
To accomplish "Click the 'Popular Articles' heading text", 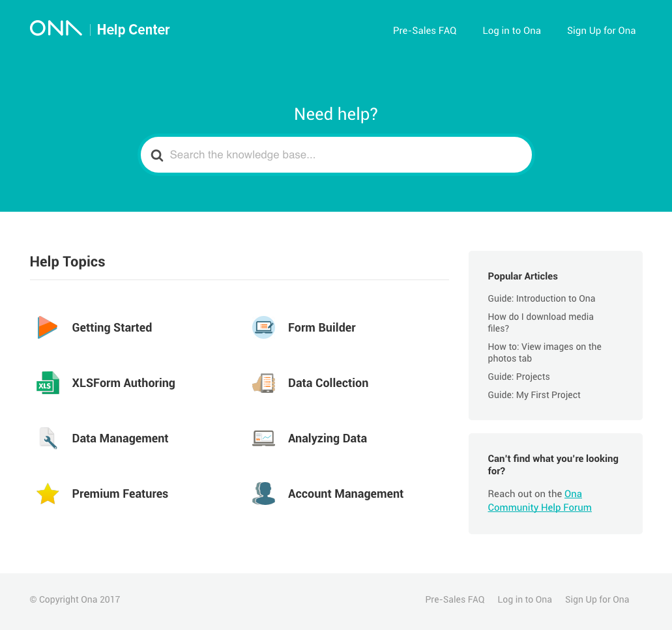I will (x=523, y=276).
